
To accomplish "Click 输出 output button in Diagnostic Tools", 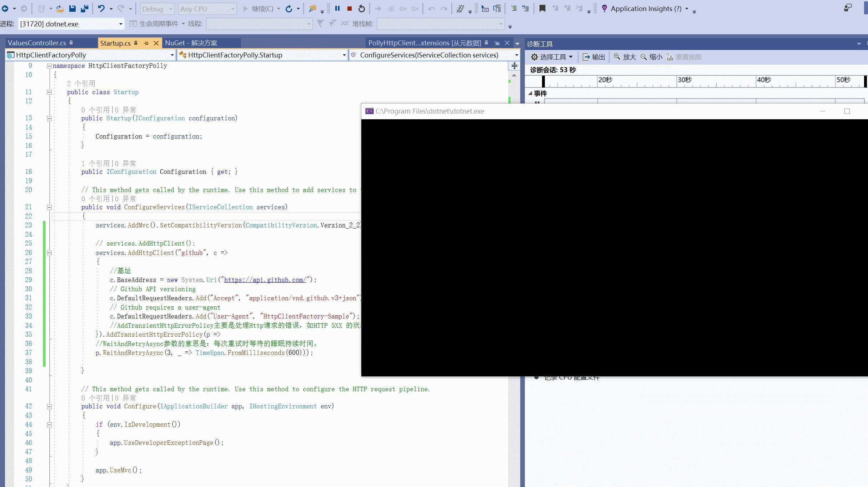I will click(x=594, y=57).
